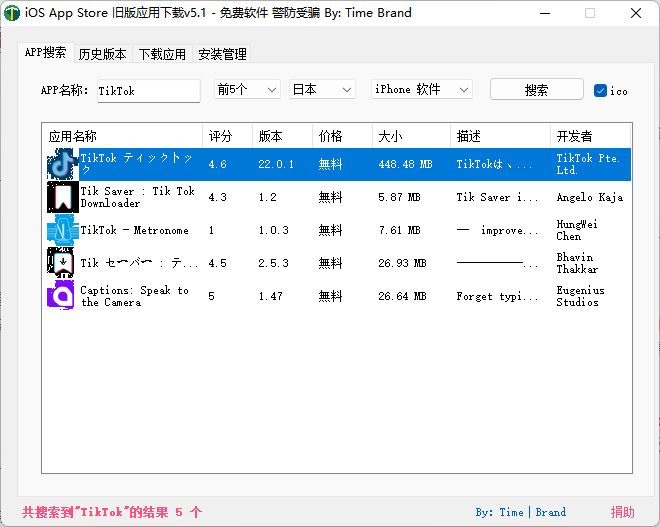This screenshot has width=660, height=527.
Task: Click the 捐助 donate link
Action: pyautogui.click(x=623, y=512)
